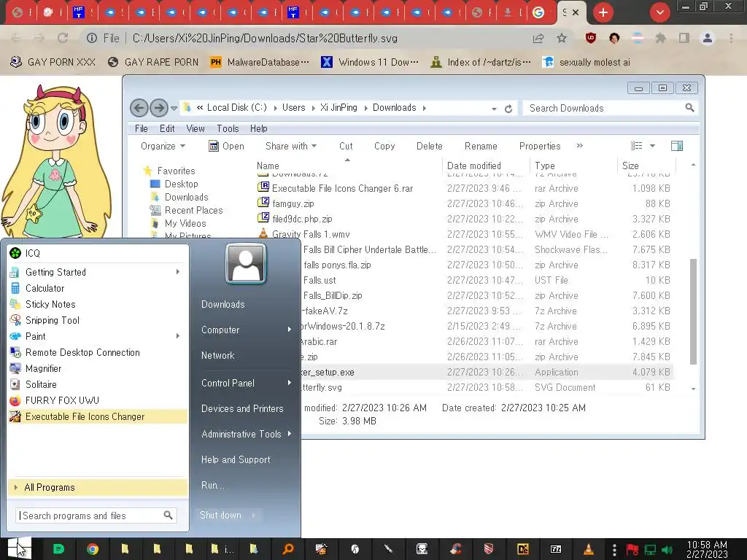
Task: Expand the Control Panel submenu arrow
Action: 289,383
